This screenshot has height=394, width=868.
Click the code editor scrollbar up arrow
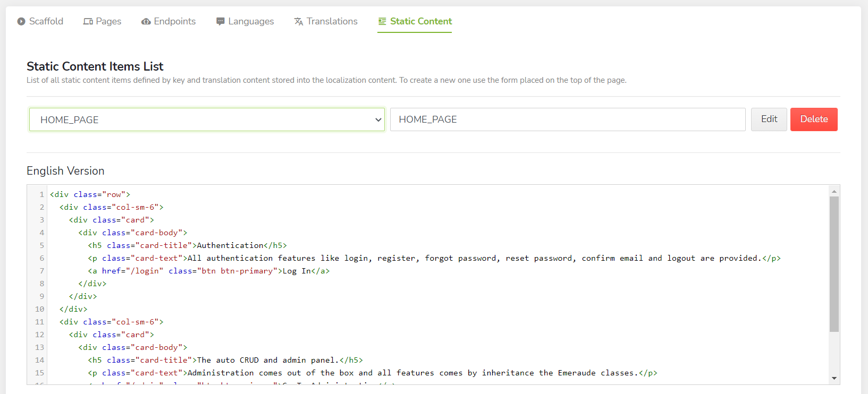[x=834, y=191]
